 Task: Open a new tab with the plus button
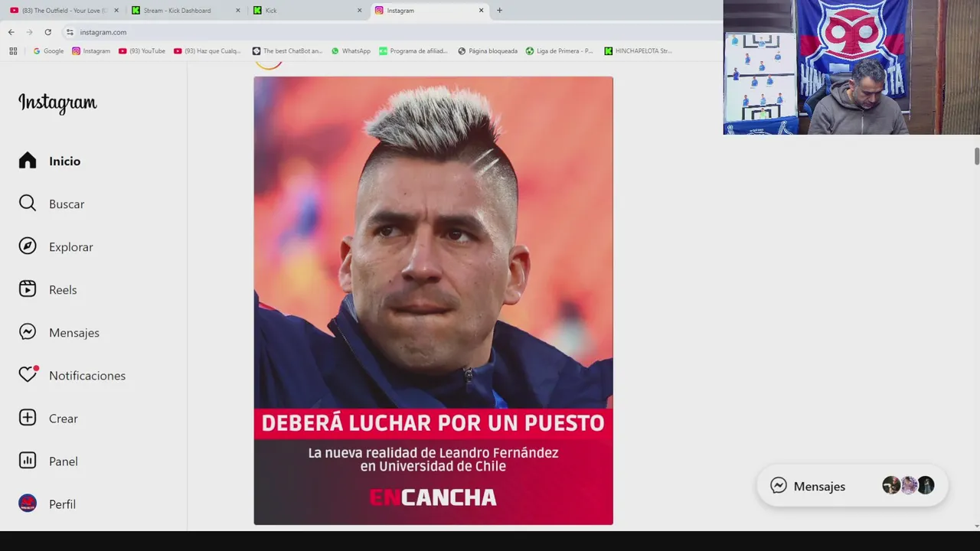pos(499,10)
